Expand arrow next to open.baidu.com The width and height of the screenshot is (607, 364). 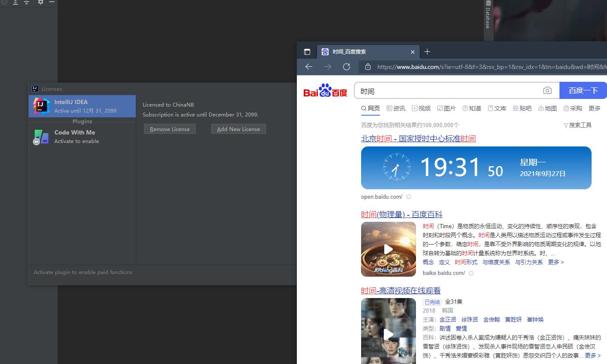[409, 197]
